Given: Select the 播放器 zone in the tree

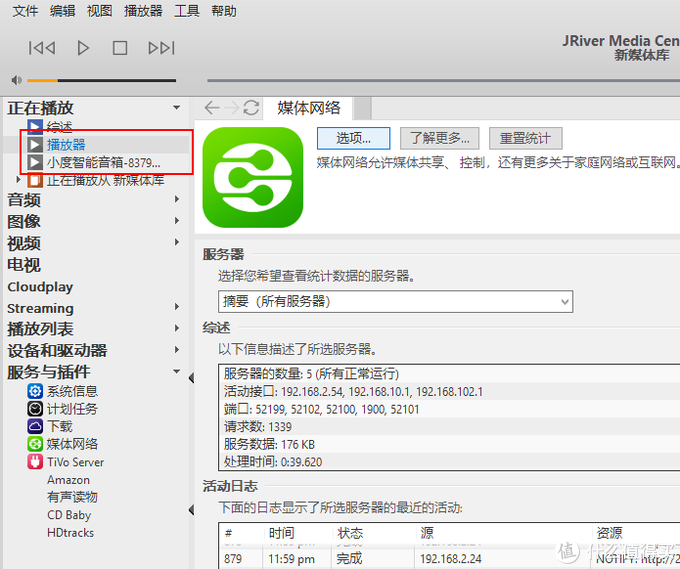Looking at the screenshot, I should pyautogui.click(x=66, y=144).
